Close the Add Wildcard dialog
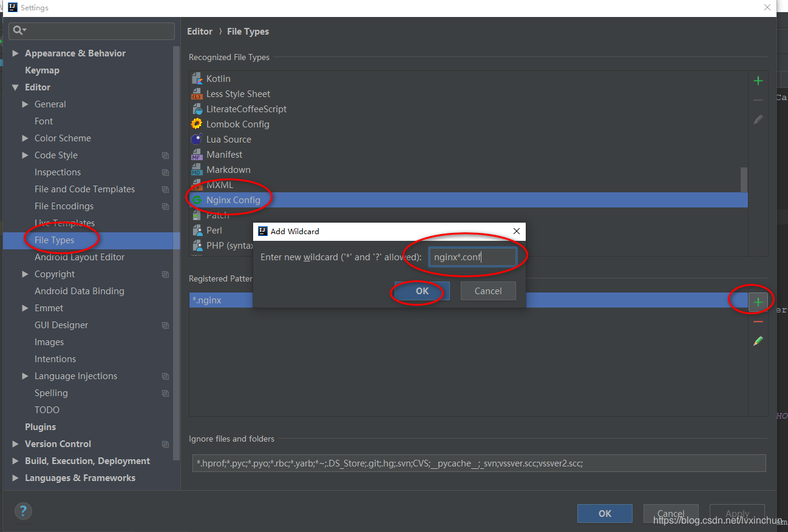This screenshot has width=788, height=532. (517, 231)
